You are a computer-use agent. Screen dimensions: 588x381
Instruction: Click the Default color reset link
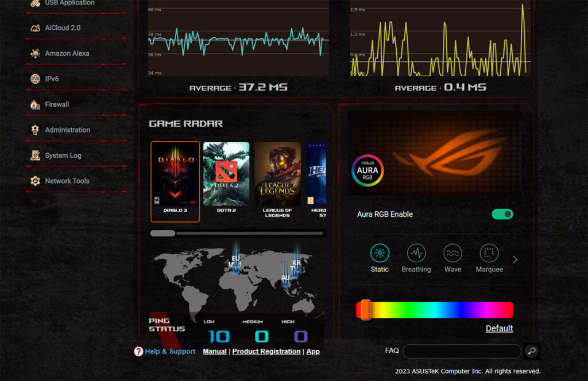(x=499, y=328)
